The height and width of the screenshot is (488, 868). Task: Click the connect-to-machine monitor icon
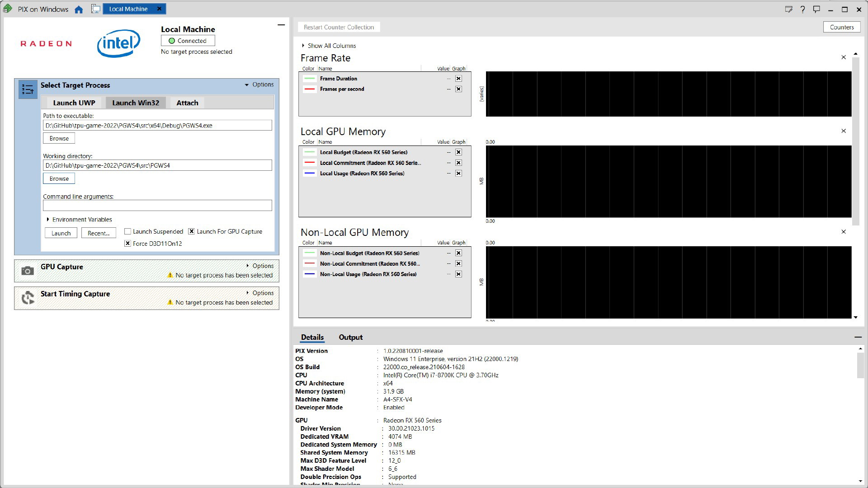(x=95, y=9)
